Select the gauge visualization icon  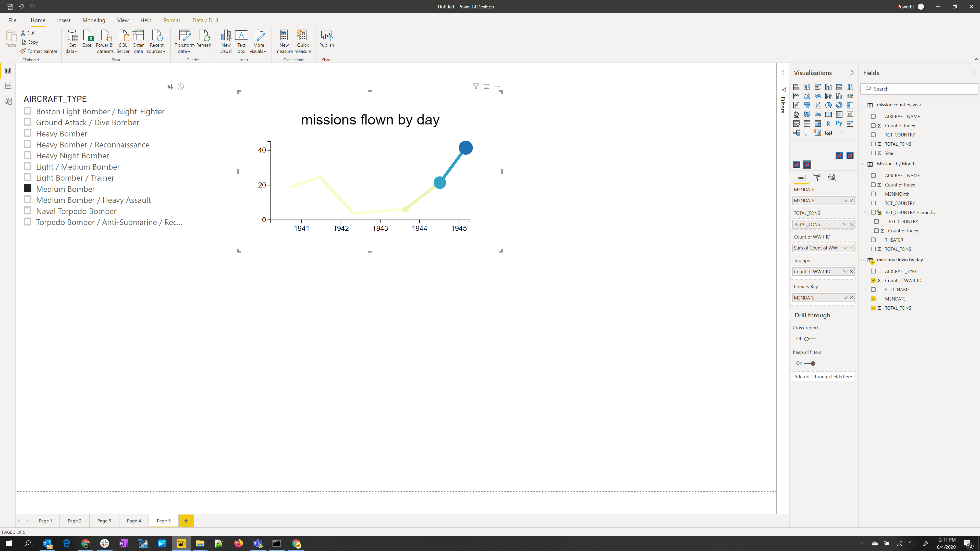click(817, 115)
